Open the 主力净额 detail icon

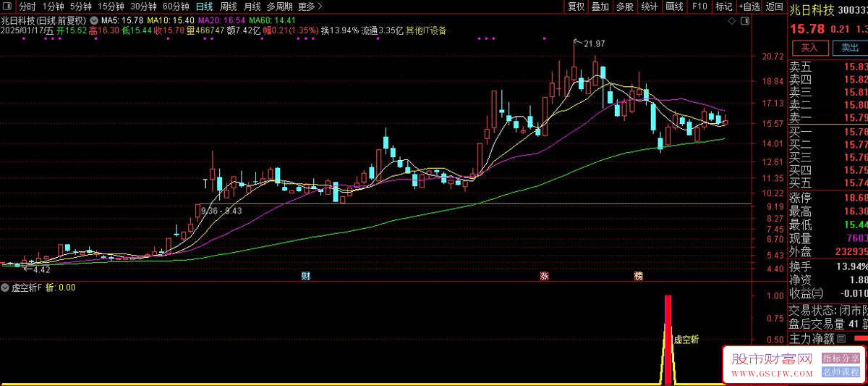(841, 338)
